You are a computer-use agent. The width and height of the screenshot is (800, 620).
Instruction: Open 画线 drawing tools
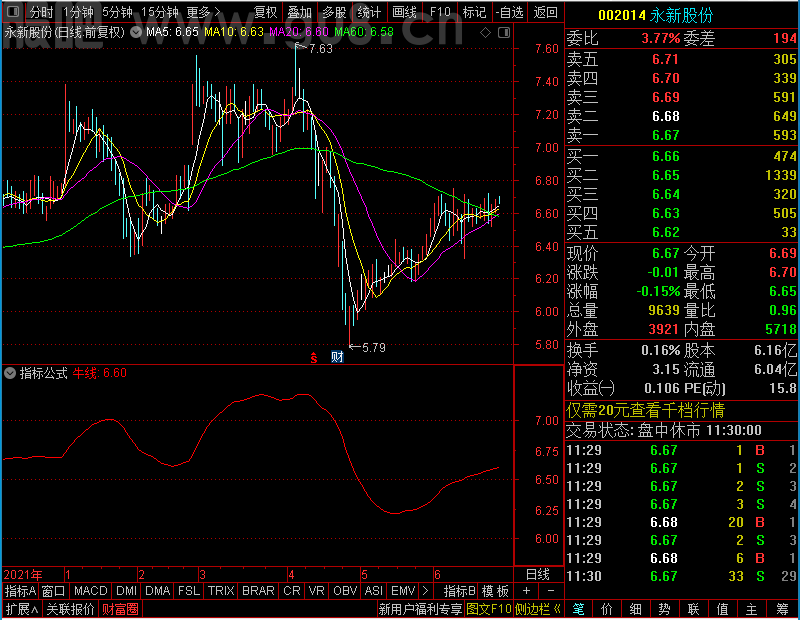pyautogui.click(x=405, y=12)
